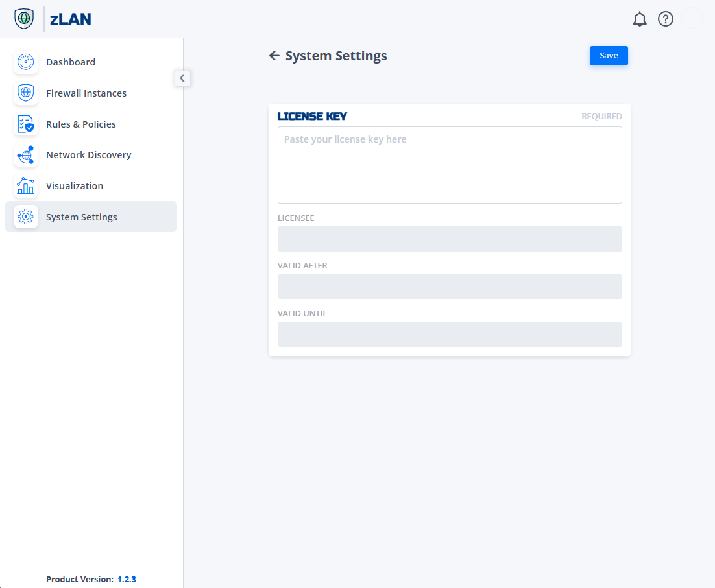Open the Dashboard menu item
715x588 pixels.
click(71, 62)
